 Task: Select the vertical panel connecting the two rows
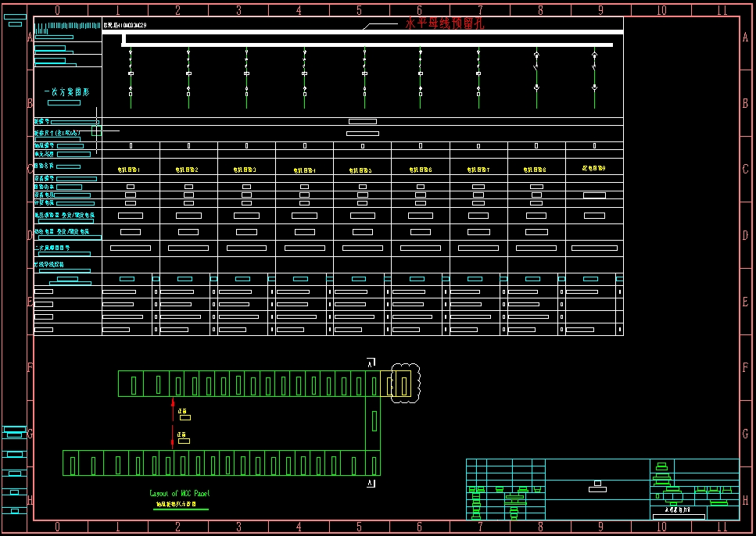[x=374, y=422]
